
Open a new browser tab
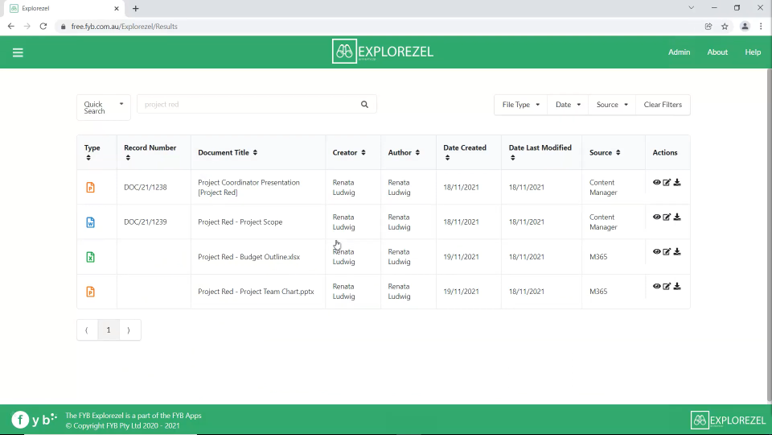135,8
